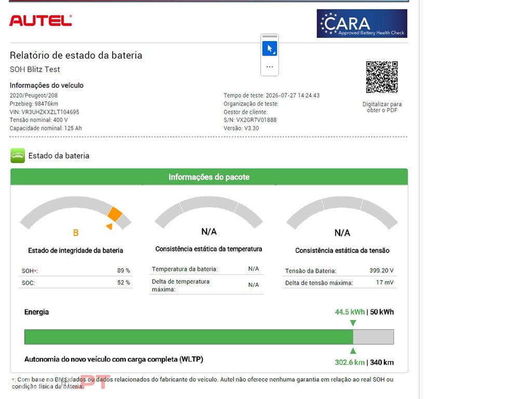The width and height of the screenshot is (532, 399).
Task: Click the CARA Approved Battery Health Check badge
Action: tap(362, 23)
